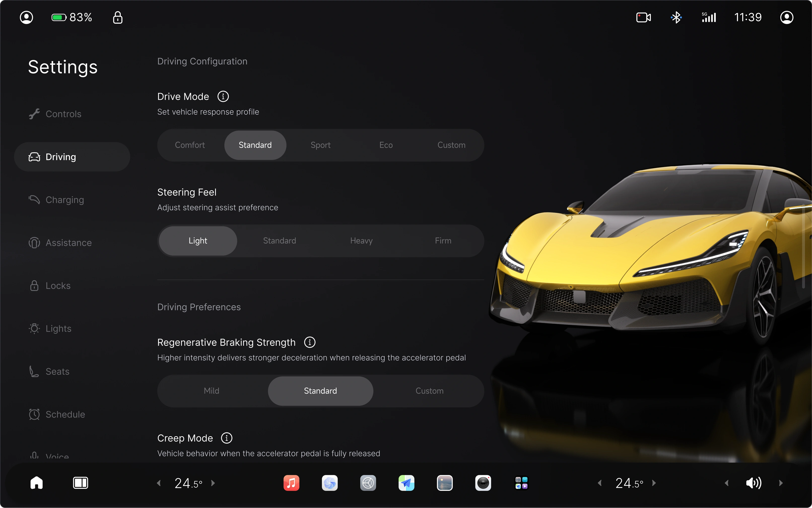Open the right user profile icon
Image resolution: width=812 pixels, height=508 pixels.
click(787, 17)
